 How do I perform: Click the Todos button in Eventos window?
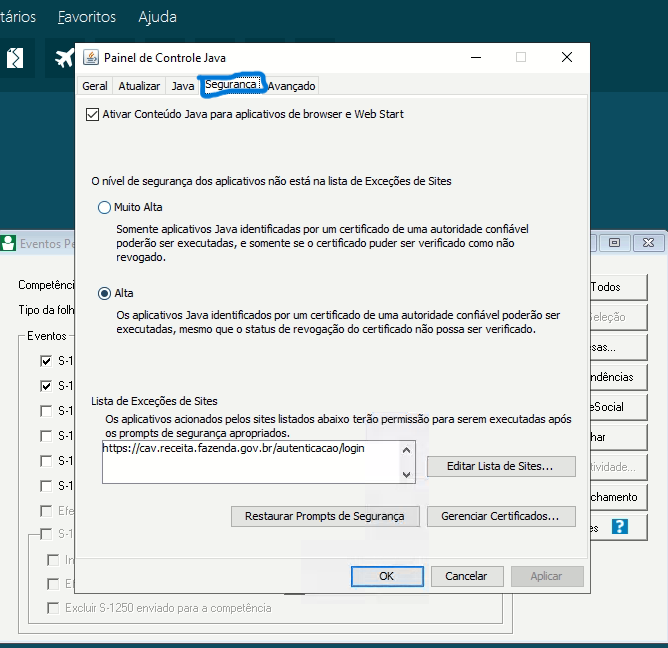619,287
